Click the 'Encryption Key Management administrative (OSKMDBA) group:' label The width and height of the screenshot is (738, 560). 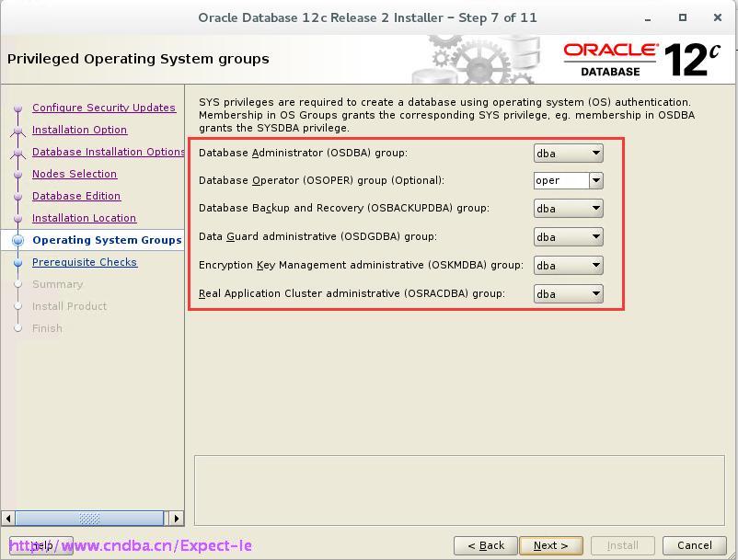(x=361, y=265)
